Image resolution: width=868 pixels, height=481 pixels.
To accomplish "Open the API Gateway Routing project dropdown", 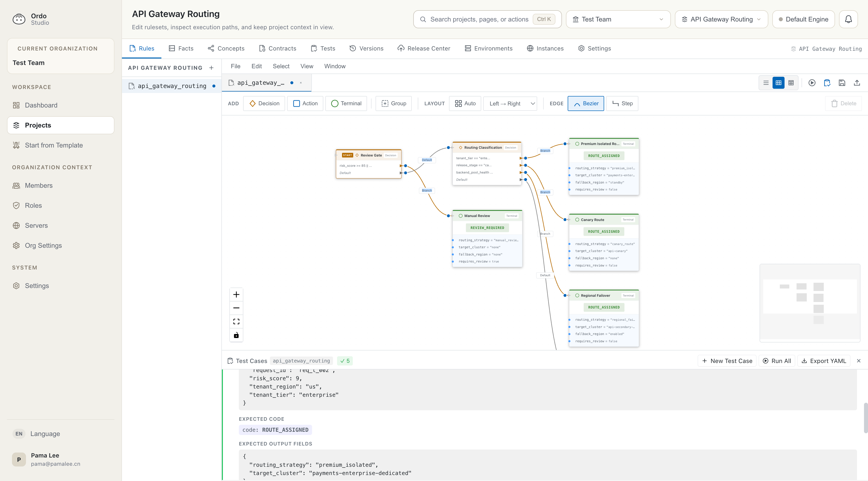I will (721, 19).
